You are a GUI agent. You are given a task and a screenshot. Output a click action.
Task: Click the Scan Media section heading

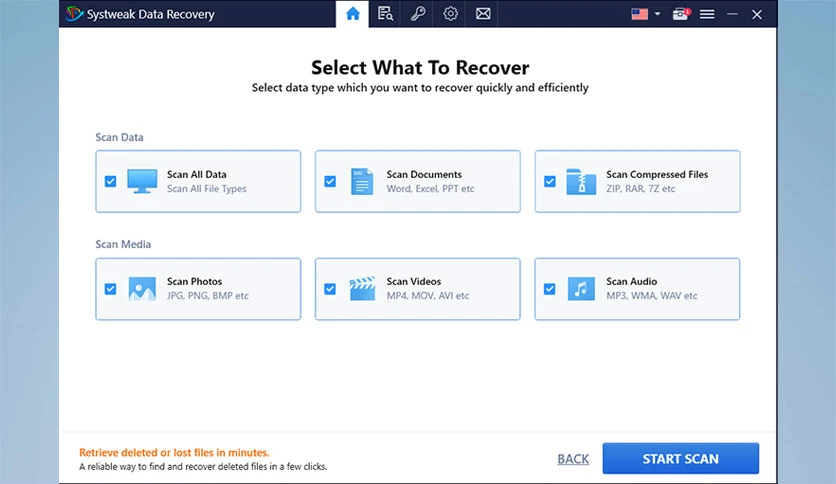(x=123, y=245)
